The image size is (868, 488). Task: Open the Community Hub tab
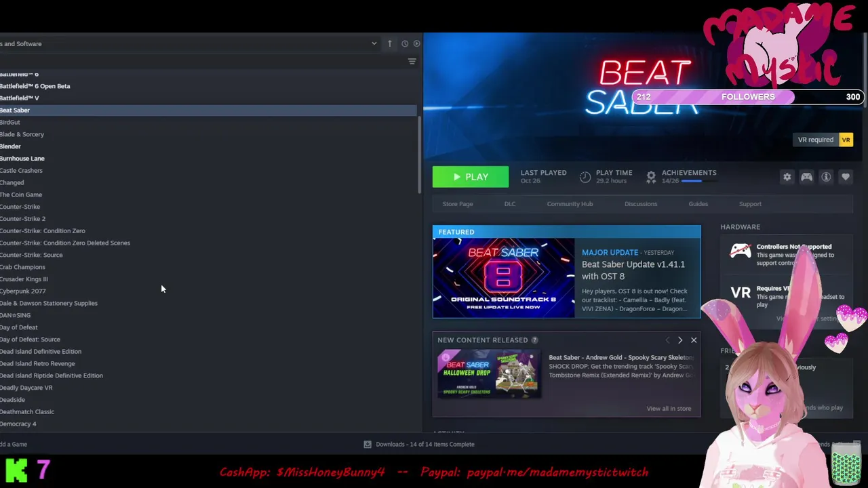[570, 204]
